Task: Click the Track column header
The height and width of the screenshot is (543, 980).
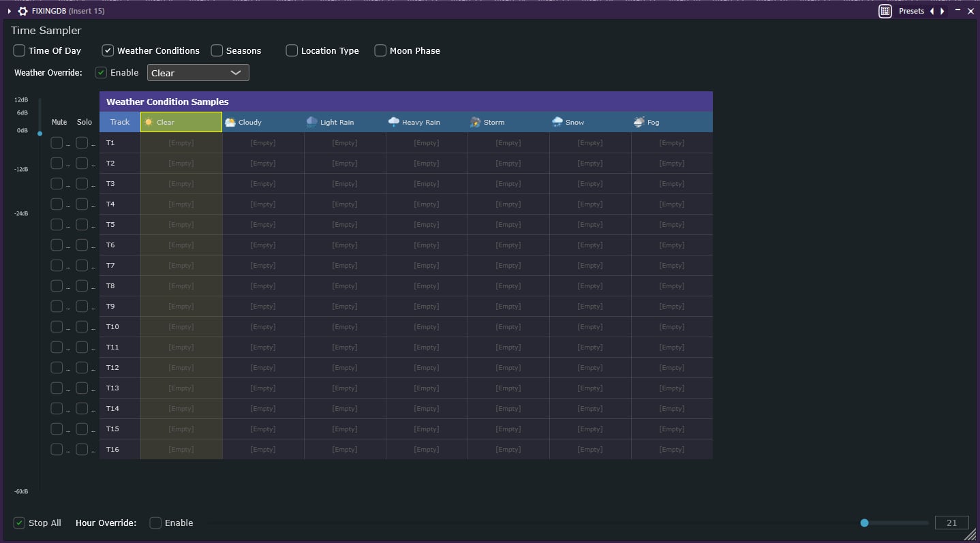Action: click(x=120, y=122)
